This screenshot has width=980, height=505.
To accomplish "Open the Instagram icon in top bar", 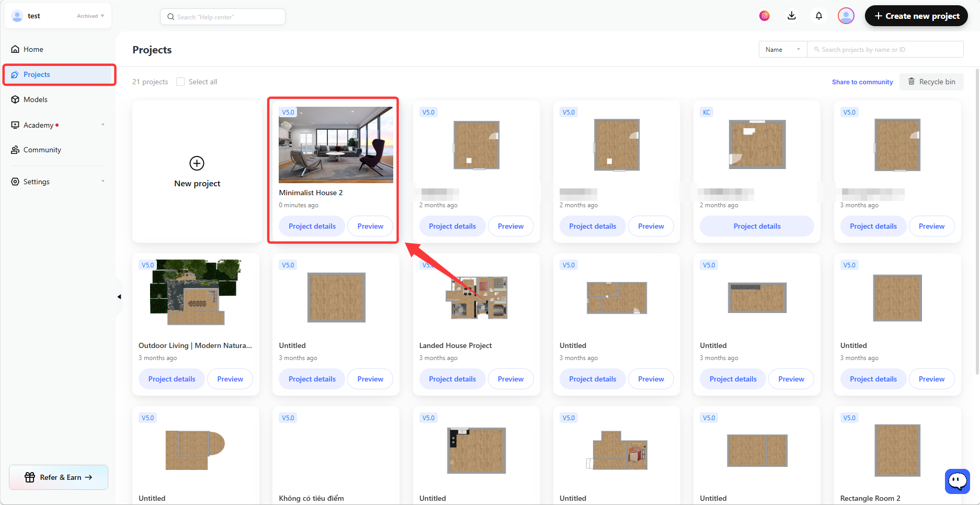I will (x=765, y=16).
